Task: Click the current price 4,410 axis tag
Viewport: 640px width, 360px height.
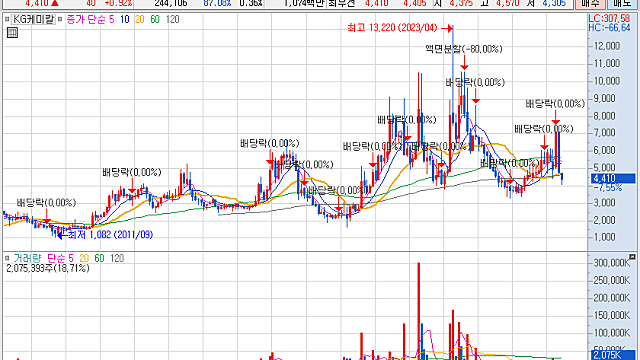Action: pos(613,178)
